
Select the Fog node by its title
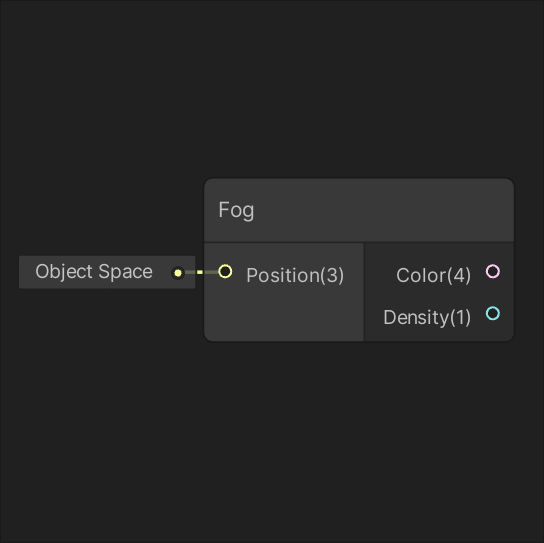coord(236,210)
